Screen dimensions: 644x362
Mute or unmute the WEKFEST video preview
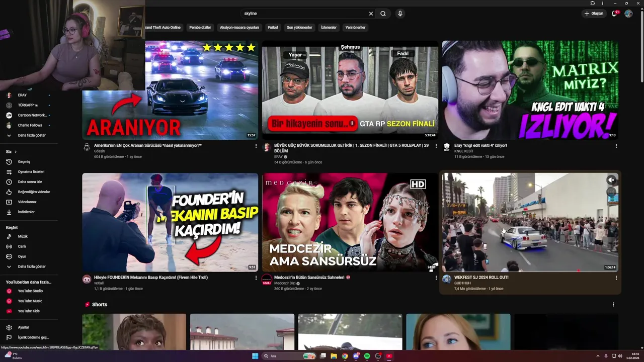(611, 180)
